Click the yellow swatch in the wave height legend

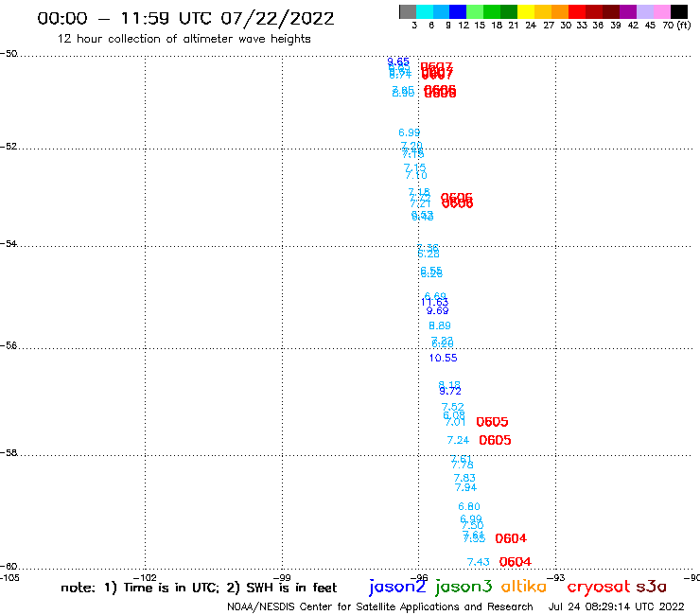(526, 11)
